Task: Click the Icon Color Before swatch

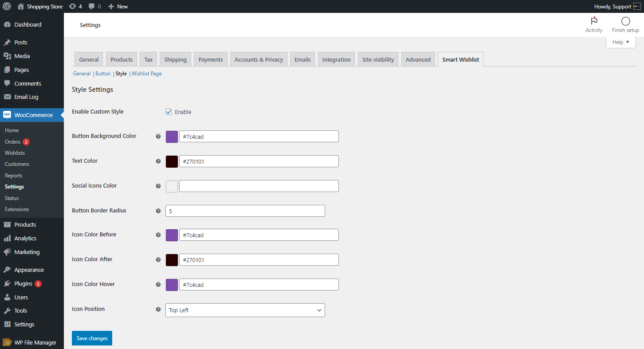Action: coord(172,235)
